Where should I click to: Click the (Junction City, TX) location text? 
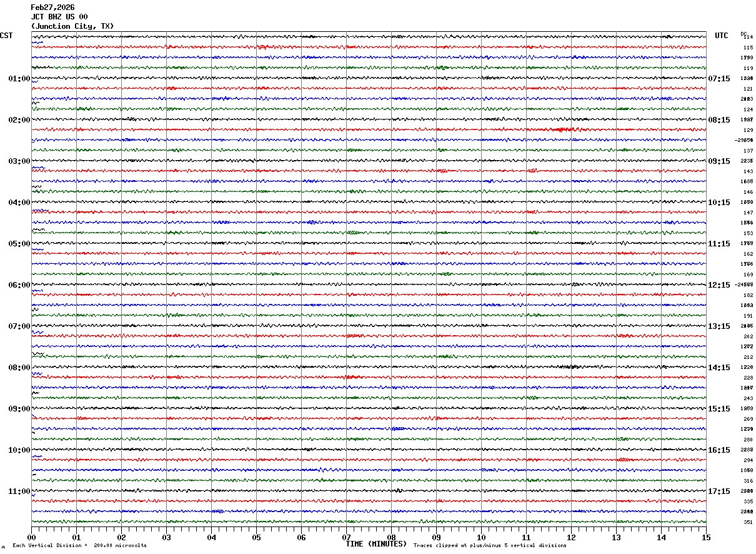72,26
